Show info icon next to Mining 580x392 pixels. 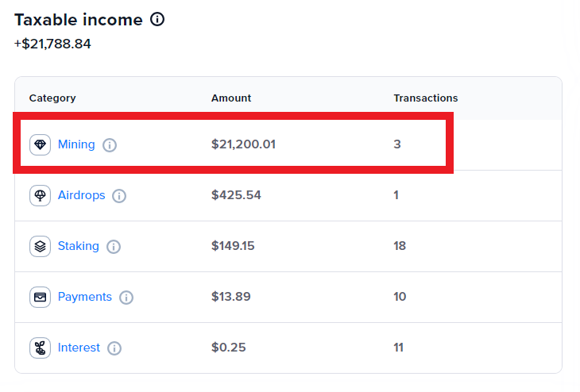[x=110, y=145]
